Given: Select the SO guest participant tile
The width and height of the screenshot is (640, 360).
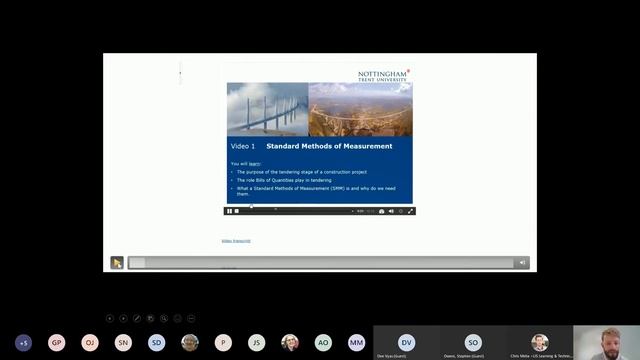Looking at the screenshot, I should (473, 343).
